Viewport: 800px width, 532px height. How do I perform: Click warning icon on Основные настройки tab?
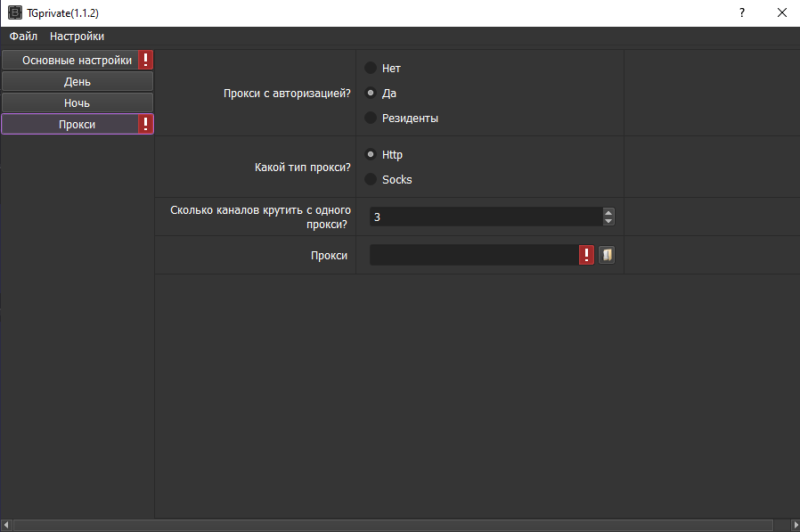[146, 60]
